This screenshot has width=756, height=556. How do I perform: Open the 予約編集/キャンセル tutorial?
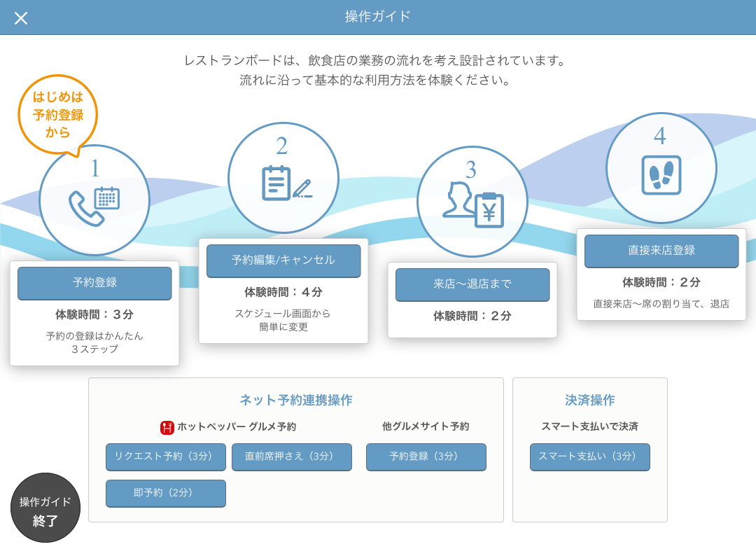tap(283, 260)
